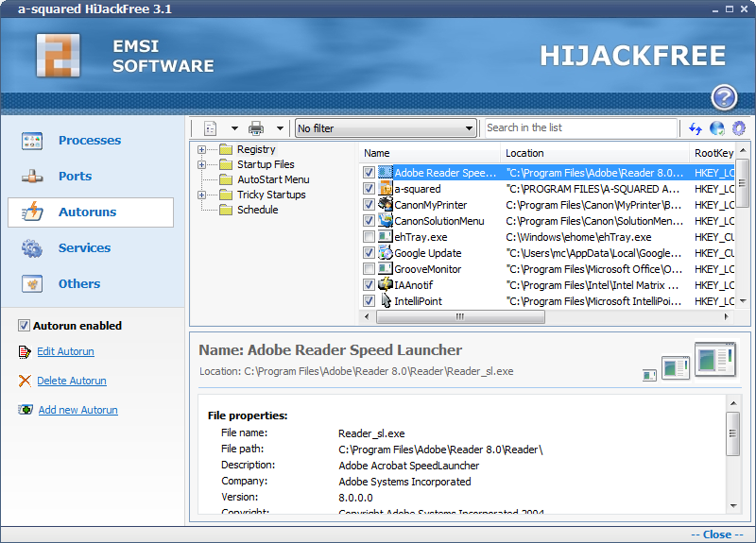This screenshot has width=756, height=543.
Task: Click the printer icon in toolbar
Action: (256, 128)
